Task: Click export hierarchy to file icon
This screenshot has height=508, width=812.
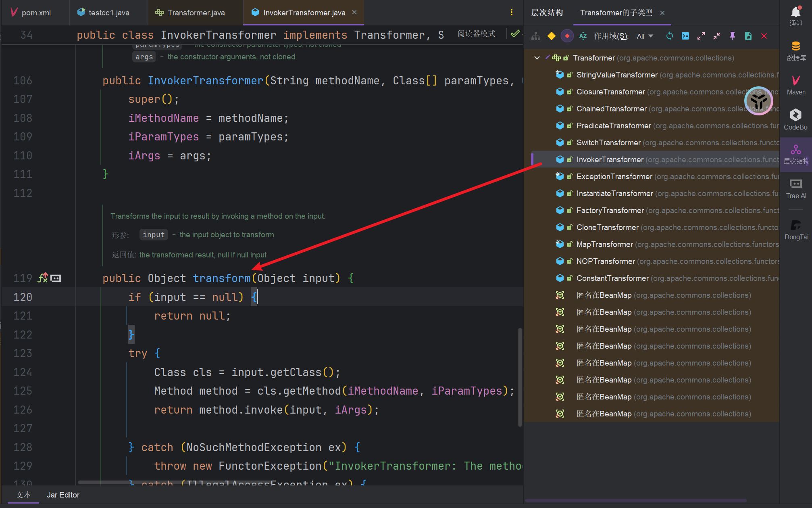Action: (748, 36)
